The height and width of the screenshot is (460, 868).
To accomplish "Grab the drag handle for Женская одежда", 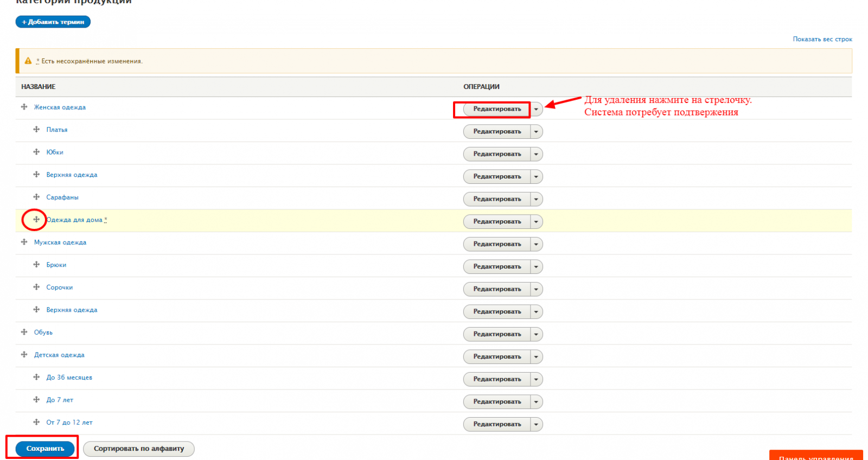I will point(24,107).
